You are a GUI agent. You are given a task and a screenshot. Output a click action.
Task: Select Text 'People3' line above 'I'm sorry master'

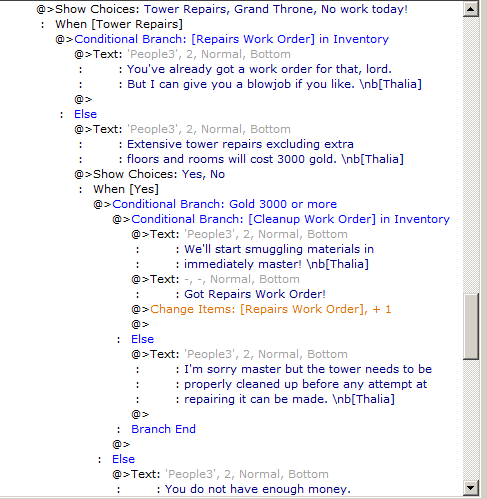[x=239, y=354]
